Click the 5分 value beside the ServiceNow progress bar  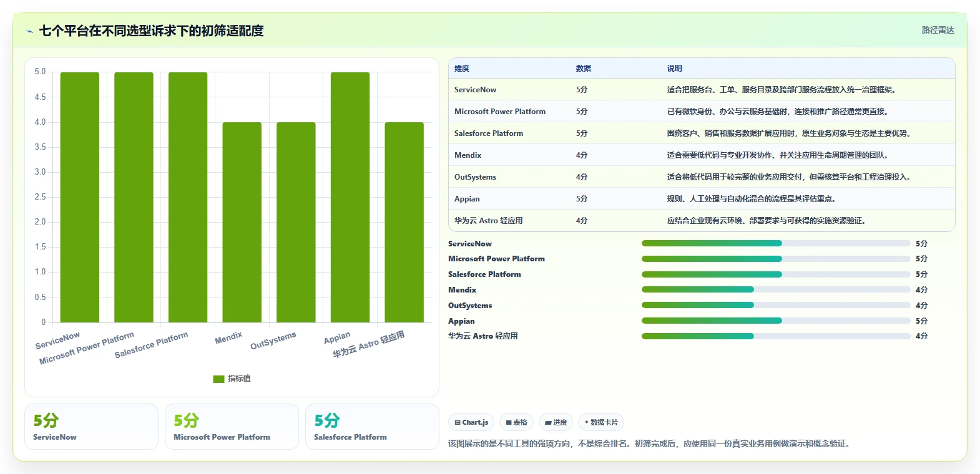click(x=921, y=244)
